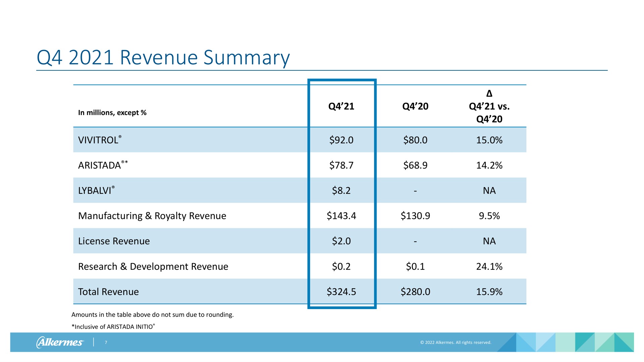
Task: Select R&D revenue value $0.2
Action: coord(341,266)
